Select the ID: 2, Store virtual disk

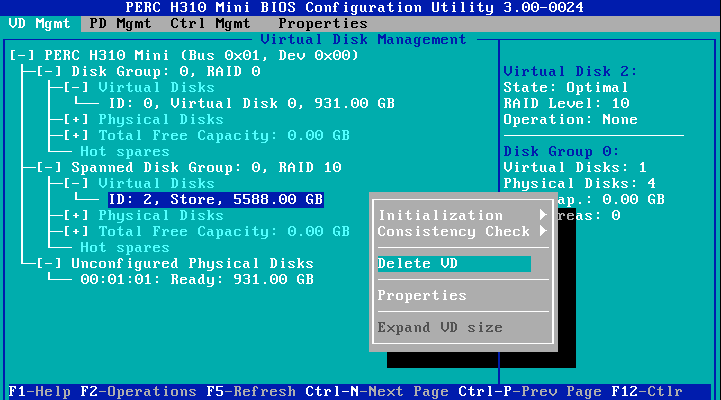215,200
